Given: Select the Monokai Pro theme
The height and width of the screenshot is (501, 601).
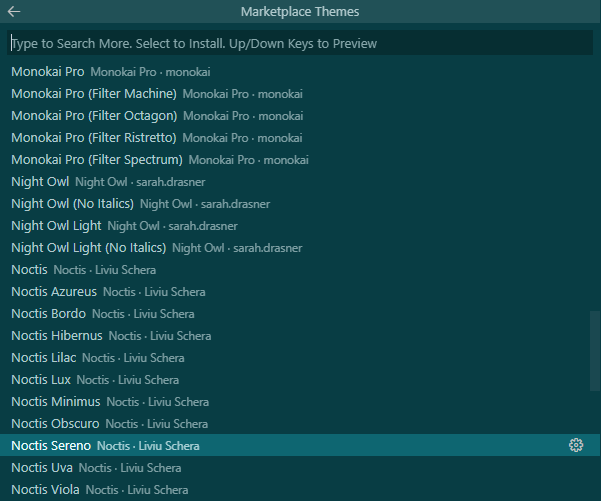Looking at the screenshot, I should [x=47, y=72].
